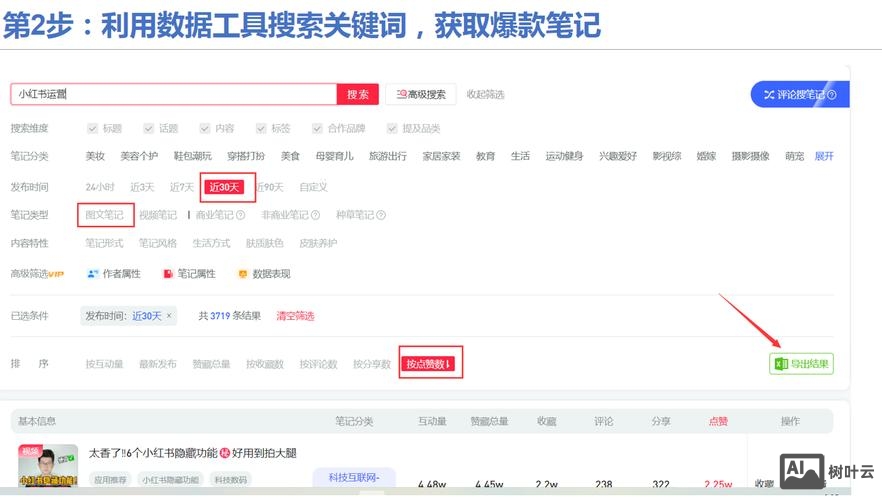Screen dimensions: 882x500
Task: Choose the 兴趣爱好 category
Action: 618,156
